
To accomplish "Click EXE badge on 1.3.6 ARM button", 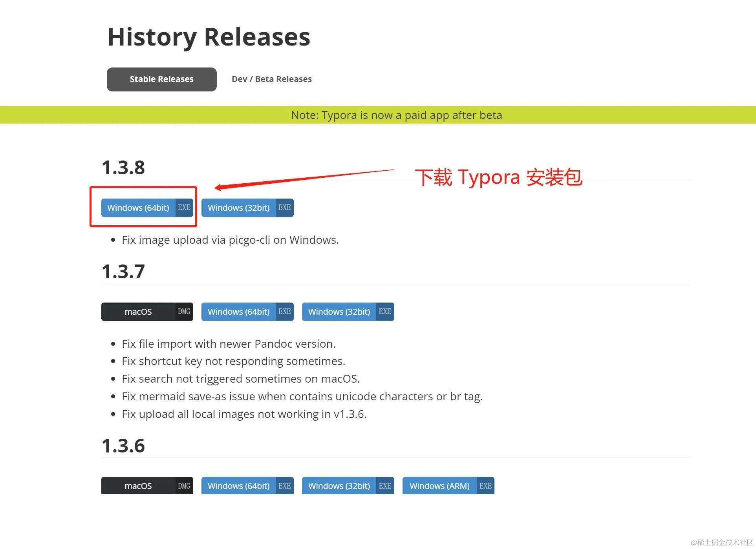I will 485,486.
